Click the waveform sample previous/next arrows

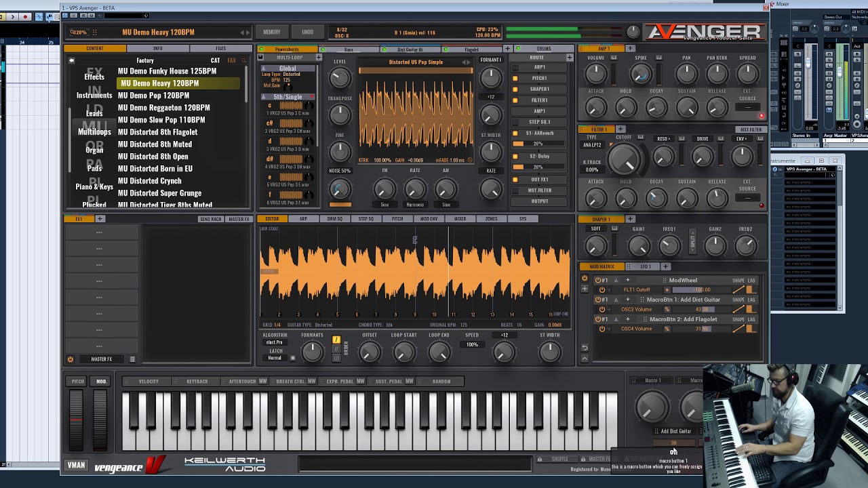(x=466, y=62)
